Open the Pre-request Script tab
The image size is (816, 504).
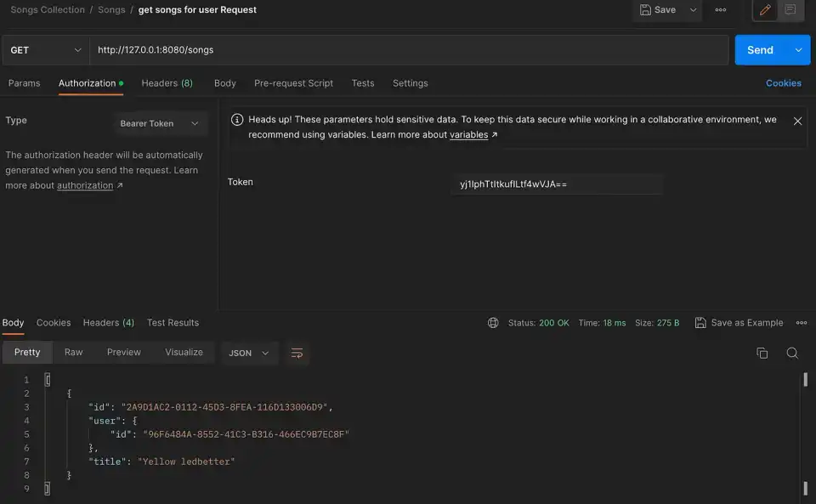[x=293, y=83]
